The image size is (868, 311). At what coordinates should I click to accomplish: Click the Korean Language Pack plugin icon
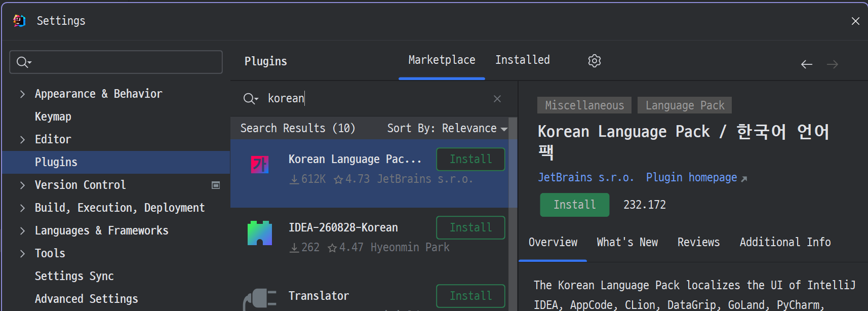tap(260, 165)
